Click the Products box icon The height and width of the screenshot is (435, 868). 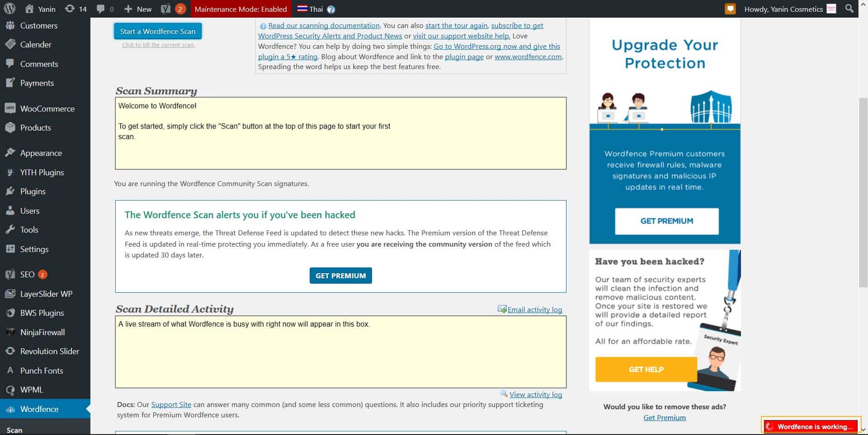(x=10, y=127)
